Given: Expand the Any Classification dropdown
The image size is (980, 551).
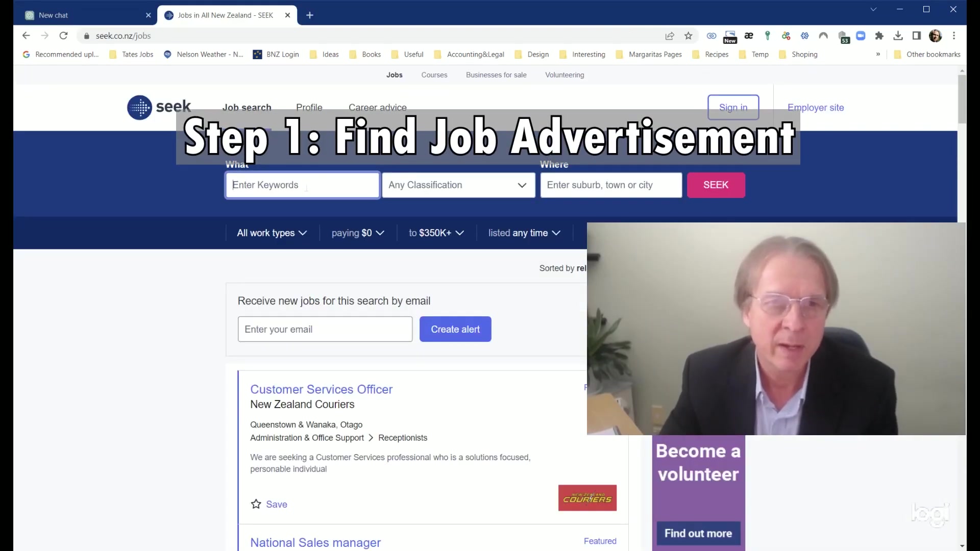Looking at the screenshot, I should (x=458, y=185).
